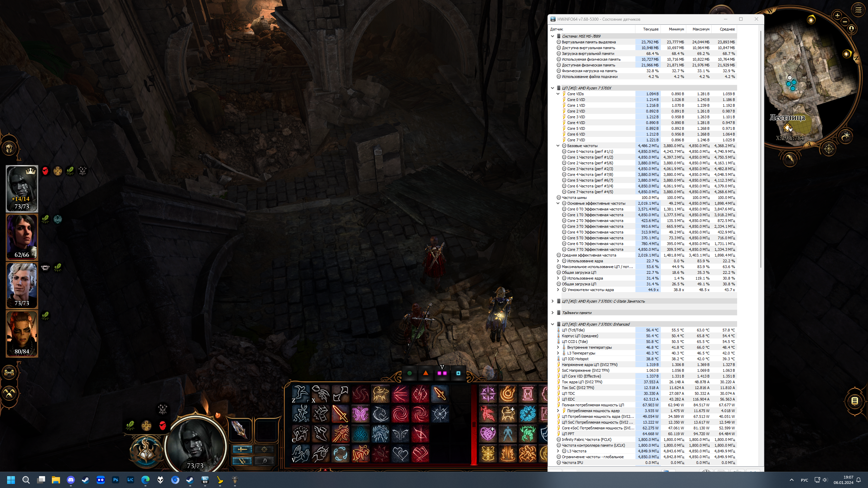This screenshot has height=488, width=868.
Task: Open Steam from the Windows taskbar
Action: 85,480
